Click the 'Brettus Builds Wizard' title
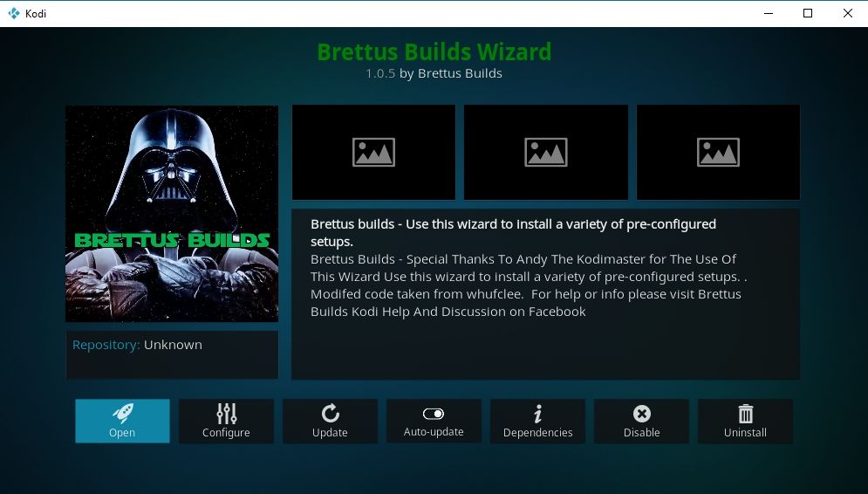 pos(434,52)
